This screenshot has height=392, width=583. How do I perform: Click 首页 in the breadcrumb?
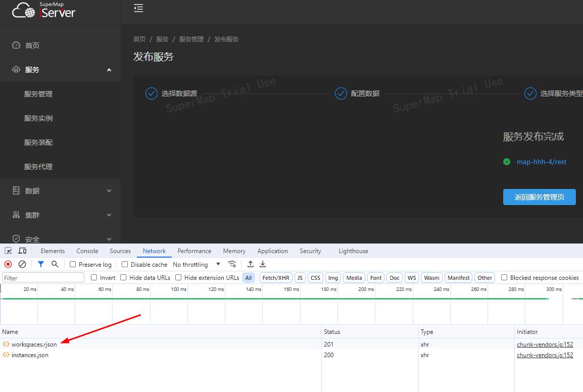(139, 39)
